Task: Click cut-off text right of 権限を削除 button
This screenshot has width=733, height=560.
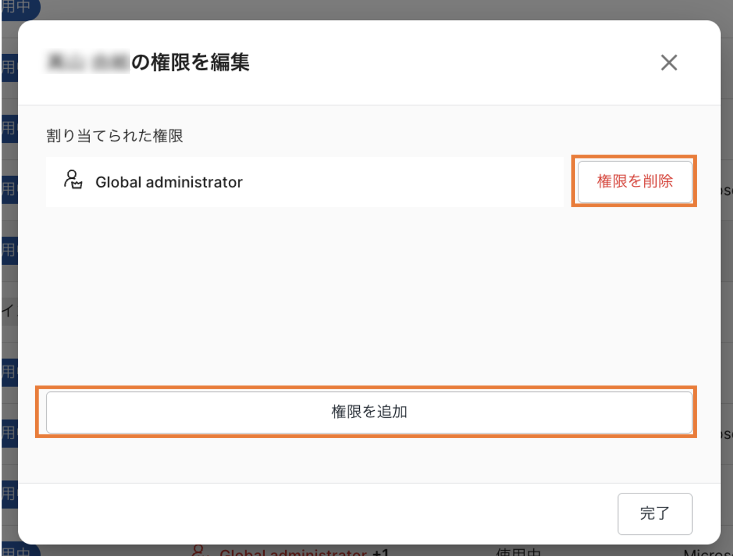Action: (725, 190)
